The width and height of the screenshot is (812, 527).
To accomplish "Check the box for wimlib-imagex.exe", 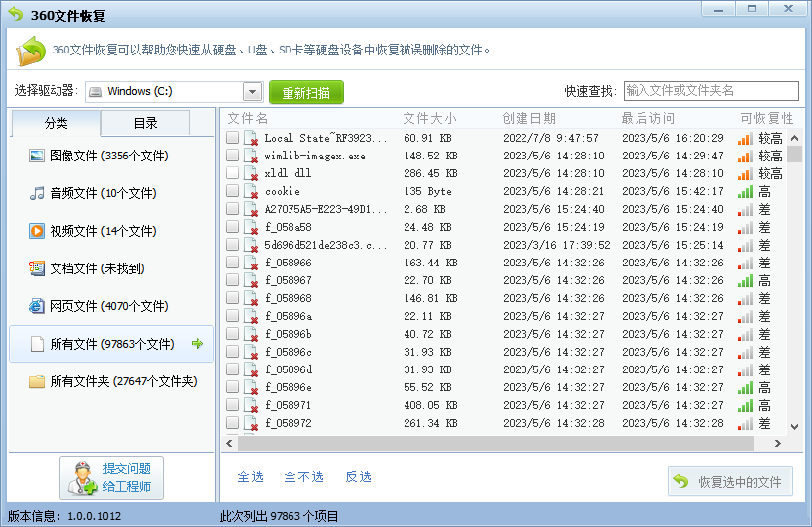I will click(232, 156).
